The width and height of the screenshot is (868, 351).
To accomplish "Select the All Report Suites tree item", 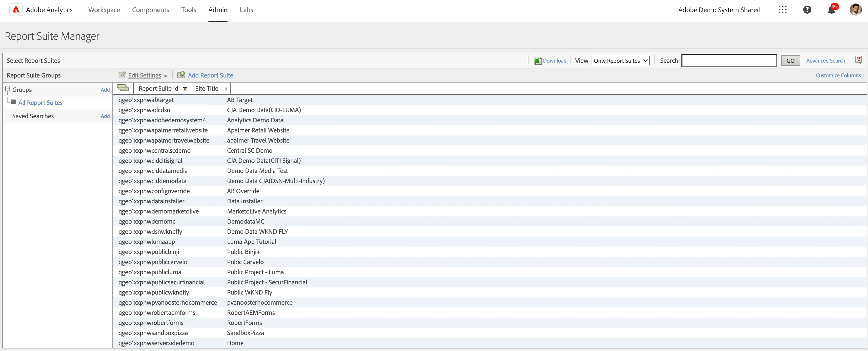I will (41, 103).
